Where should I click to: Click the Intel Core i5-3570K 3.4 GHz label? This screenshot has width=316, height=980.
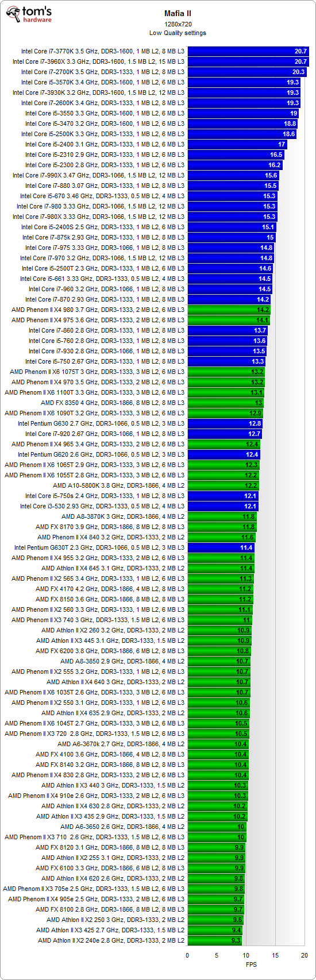pos(103,82)
